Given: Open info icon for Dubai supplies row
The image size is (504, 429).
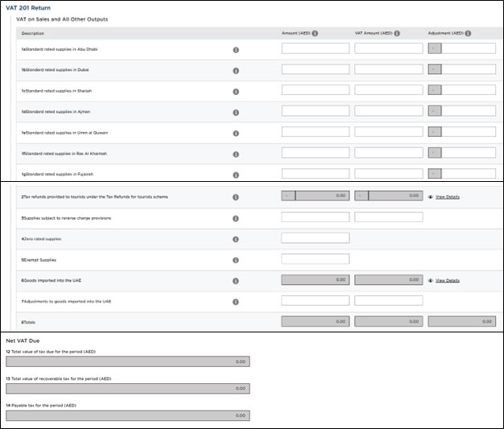Looking at the screenshot, I should pyautogui.click(x=236, y=71).
